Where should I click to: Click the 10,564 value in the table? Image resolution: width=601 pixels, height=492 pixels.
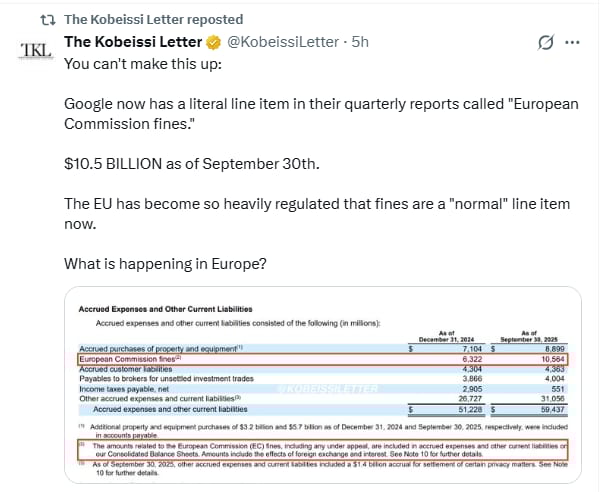pos(553,359)
